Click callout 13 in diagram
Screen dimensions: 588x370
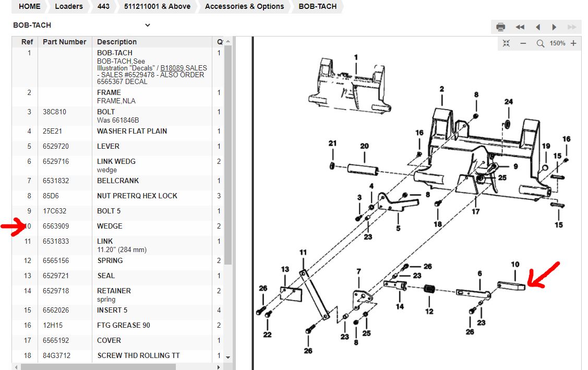click(x=285, y=269)
